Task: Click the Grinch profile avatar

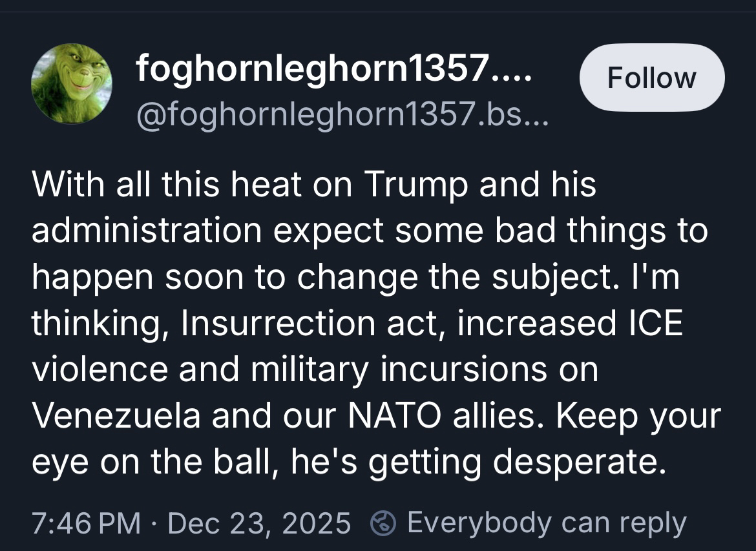Action: click(x=72, y=84)
